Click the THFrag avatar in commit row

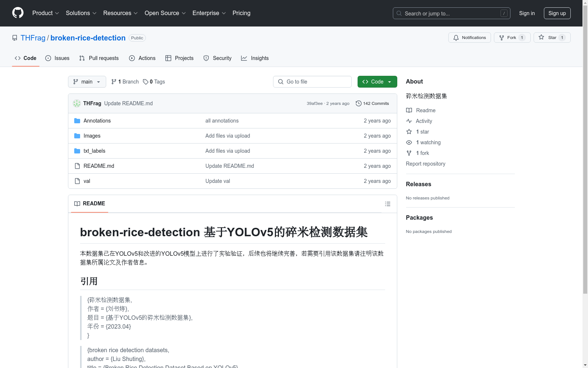coord(77,103)
